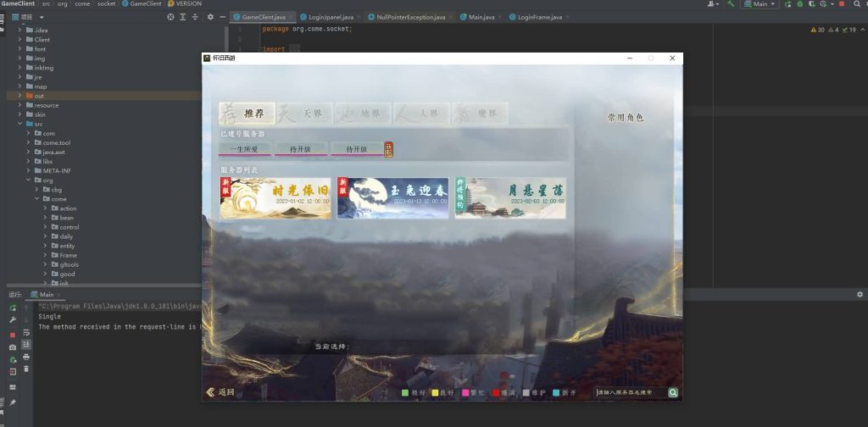Image resolution: width=868 pixels, height=427 pixels.
Task: Expand the .idea folder
Action: pyautogui.click(x=20, y=30)
